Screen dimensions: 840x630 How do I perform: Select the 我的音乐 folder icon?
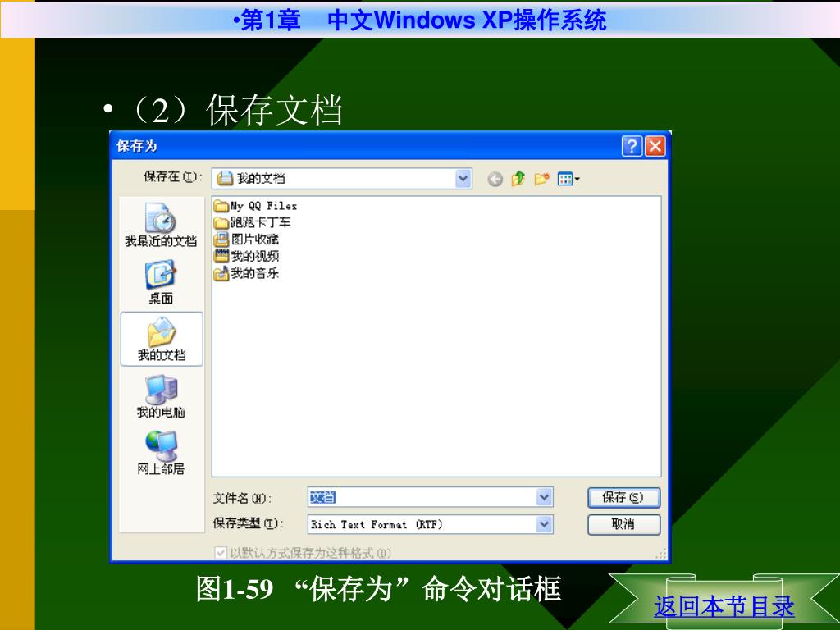[x=221, y=273]
